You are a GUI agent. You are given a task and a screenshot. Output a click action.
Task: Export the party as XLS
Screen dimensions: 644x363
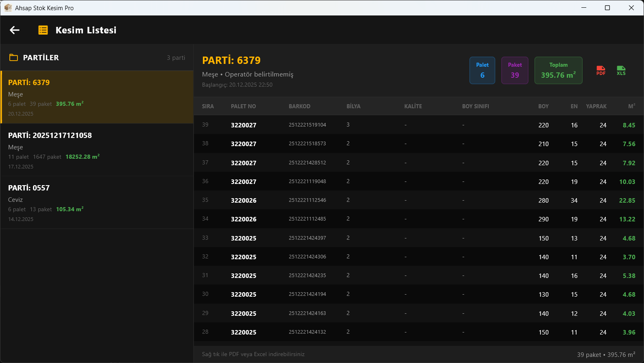(621, 70)
